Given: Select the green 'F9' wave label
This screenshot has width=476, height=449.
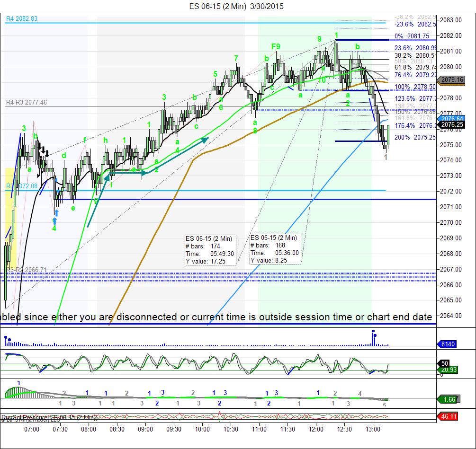Looking at the screenshot, I should point(276,47).
